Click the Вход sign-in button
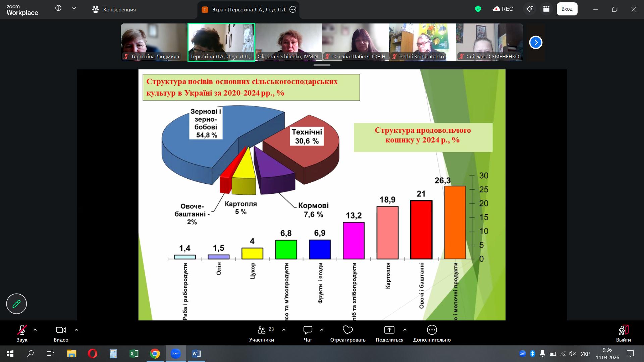The width and height of the screenshot is (644, 362). tap(567, 9)
